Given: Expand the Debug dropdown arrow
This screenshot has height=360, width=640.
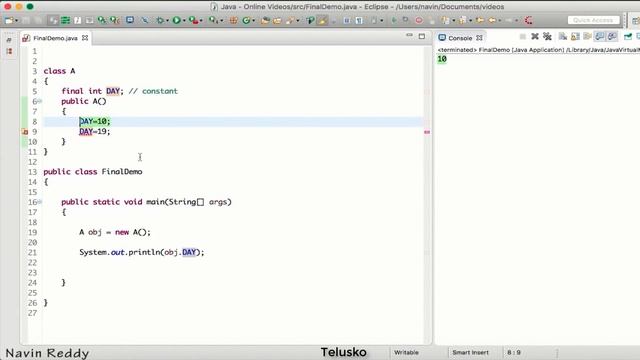Looking at the screenshot, I should (167, 20).
